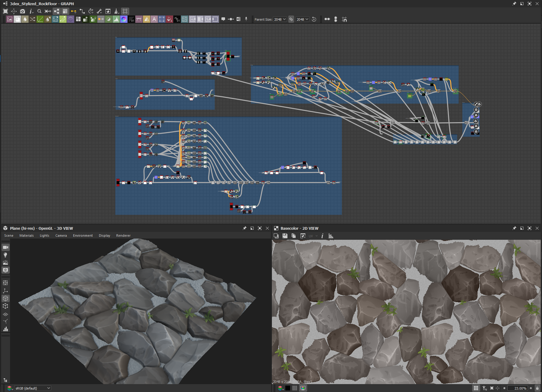This screenshot has height=392, width=542.
Task: Toggle the width-height link for Parent Size
Action: 291,19
